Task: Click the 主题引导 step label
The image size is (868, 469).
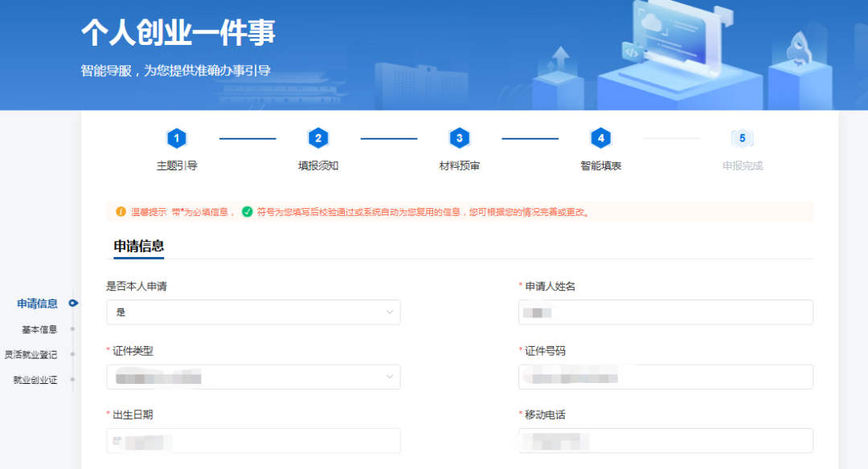Action: click(x=177, y=166)
